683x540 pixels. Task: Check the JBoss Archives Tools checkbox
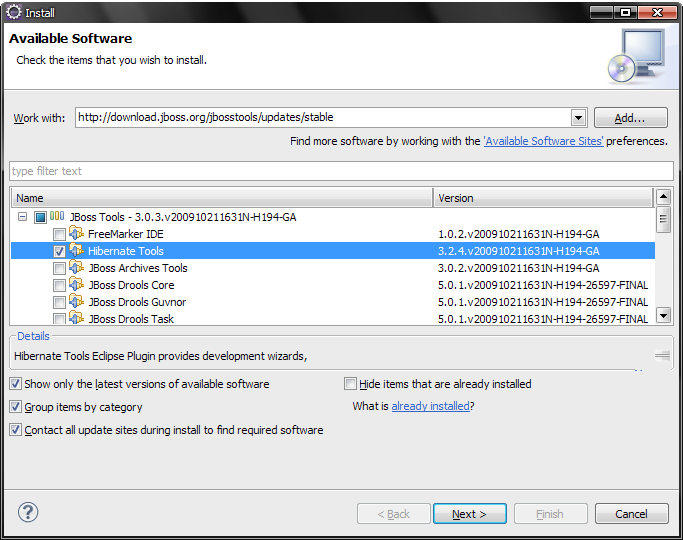click(x=59, y=268)
